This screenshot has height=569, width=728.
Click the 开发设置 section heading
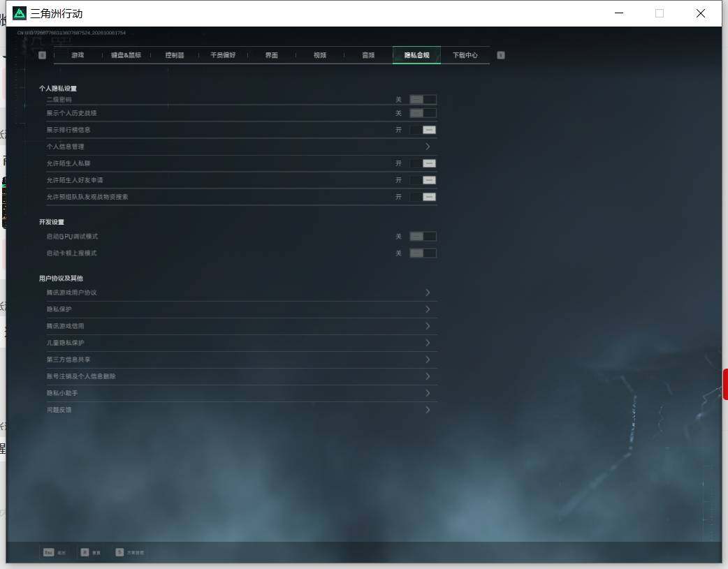[x=52, y=222]
